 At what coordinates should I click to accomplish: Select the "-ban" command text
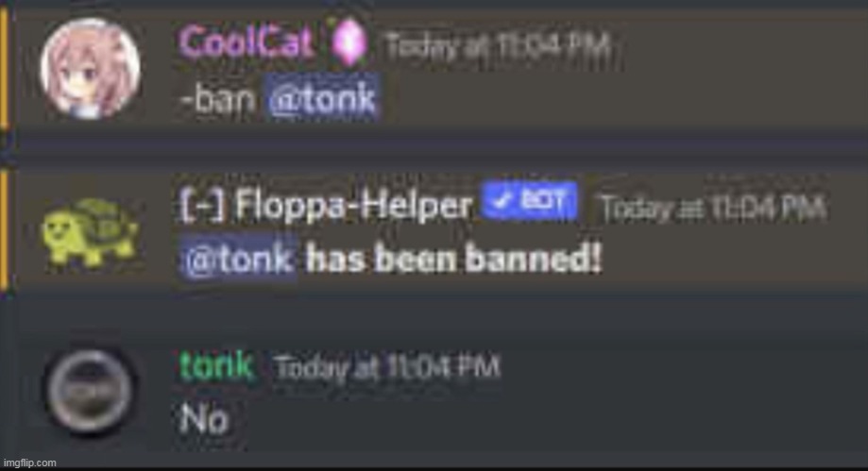coord(218,100)
